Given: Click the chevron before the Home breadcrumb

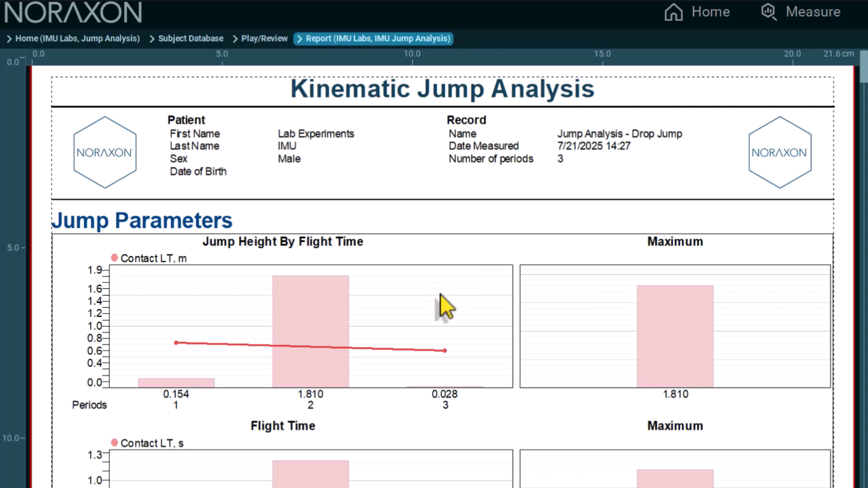Looking at the screenshot, I should 8,38.
